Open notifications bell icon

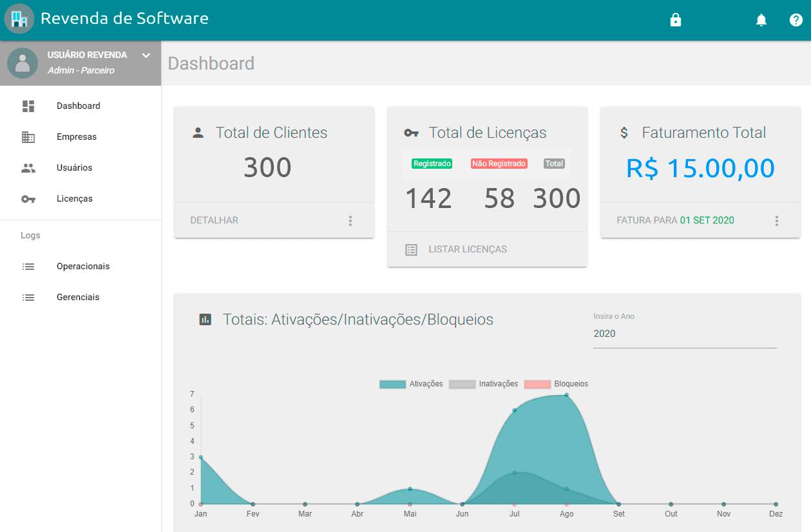tap(761, 20)
